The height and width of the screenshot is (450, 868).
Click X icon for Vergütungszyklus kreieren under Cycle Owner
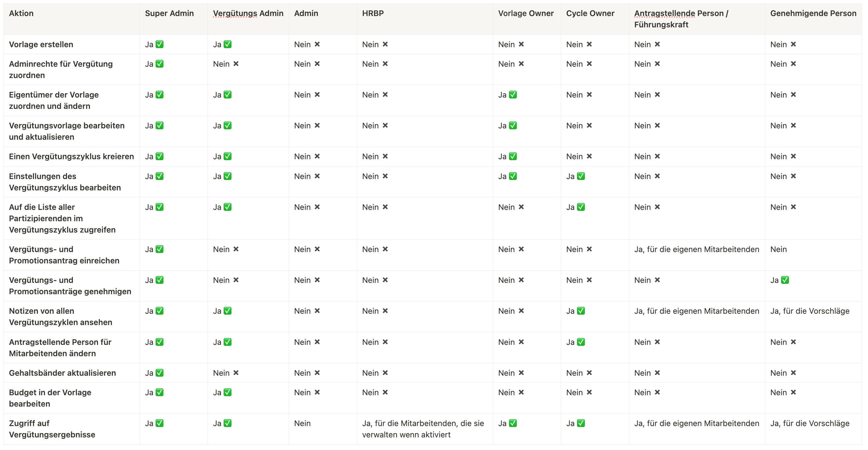[x=589, y=156]
